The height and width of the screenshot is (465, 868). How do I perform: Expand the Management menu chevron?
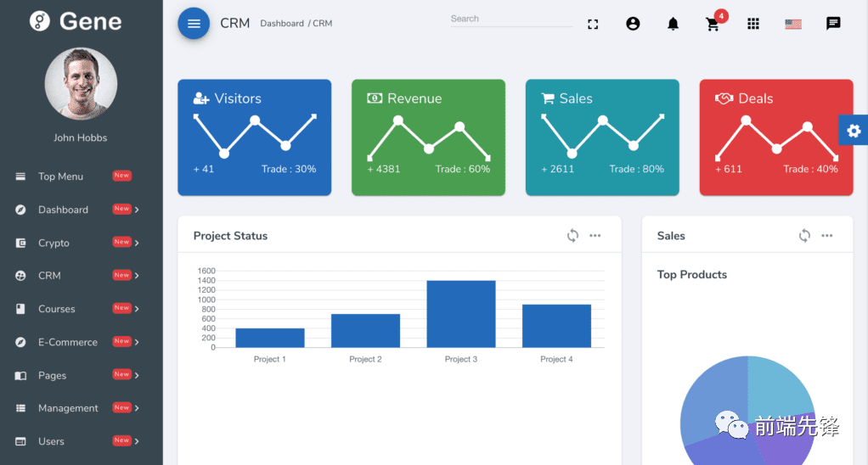pos(137,408)
